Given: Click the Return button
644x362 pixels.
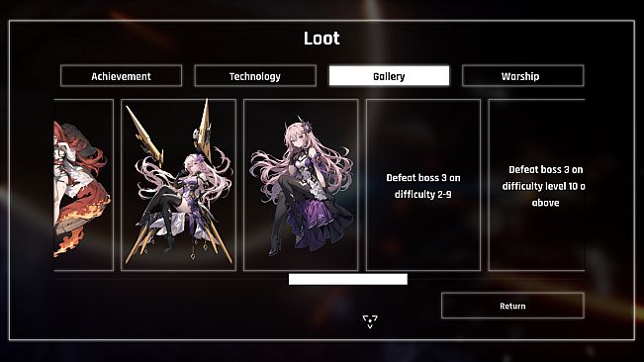Looking at the screenshot, I should tap(512, 306).
